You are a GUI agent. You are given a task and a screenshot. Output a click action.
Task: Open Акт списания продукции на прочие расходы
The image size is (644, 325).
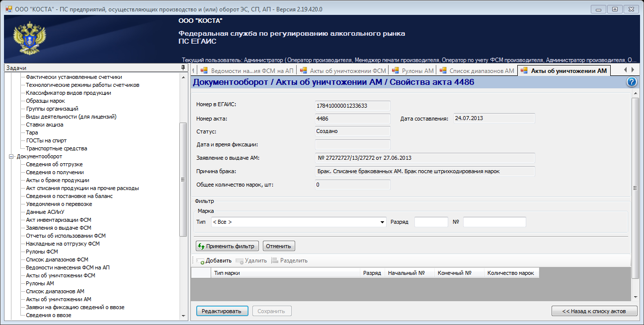click(82, 188)
